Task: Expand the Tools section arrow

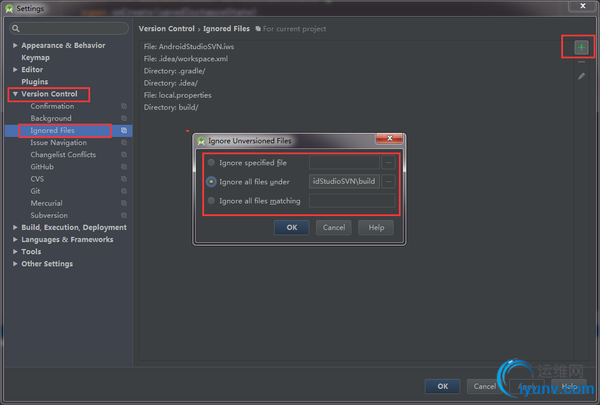Action: [x=15, y=251]
